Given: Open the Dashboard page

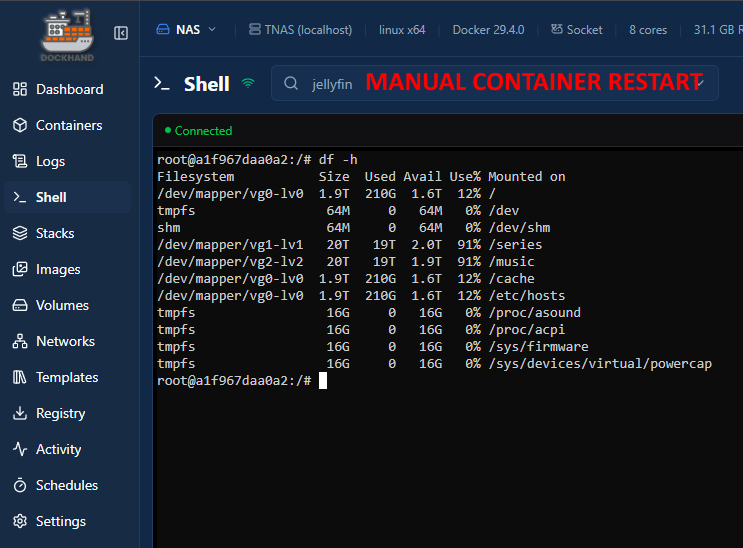Looking at the screenshot, I should (x=68, y=89).
